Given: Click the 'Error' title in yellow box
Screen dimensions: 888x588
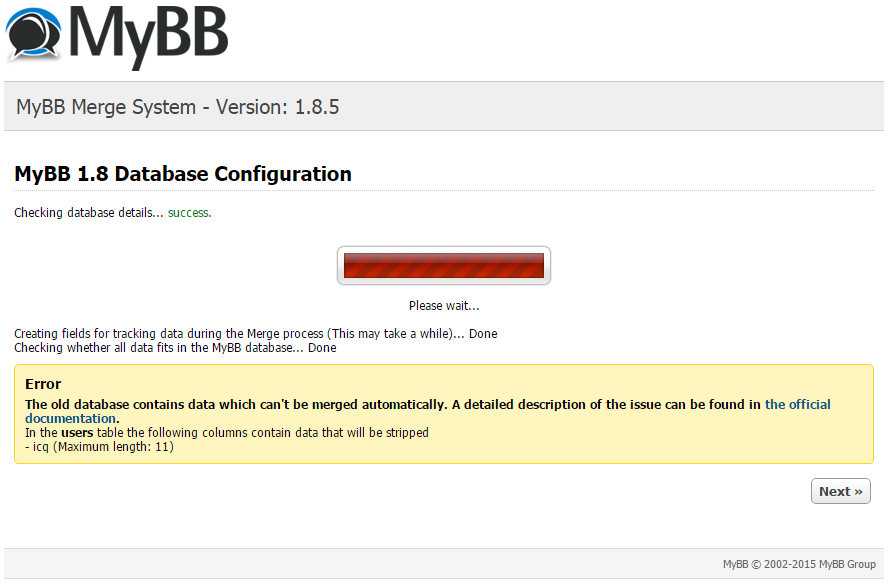Looking at the screenshot, I should point(43,384).
